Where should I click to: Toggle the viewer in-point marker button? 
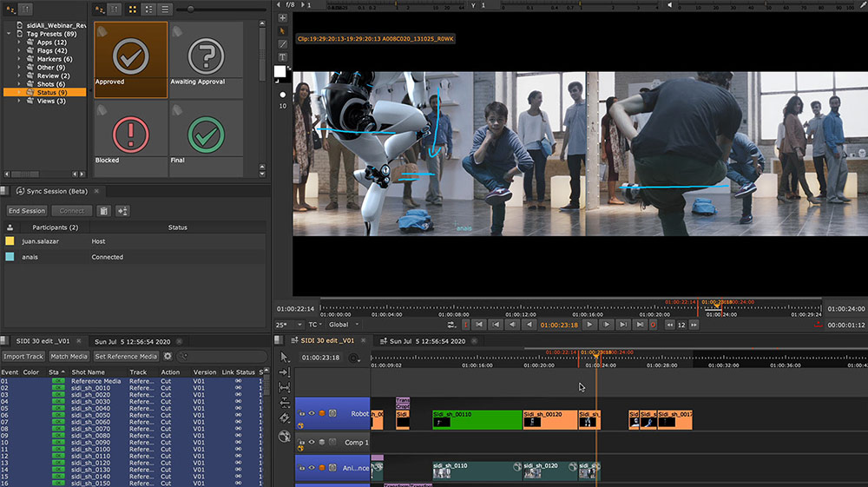465,324
